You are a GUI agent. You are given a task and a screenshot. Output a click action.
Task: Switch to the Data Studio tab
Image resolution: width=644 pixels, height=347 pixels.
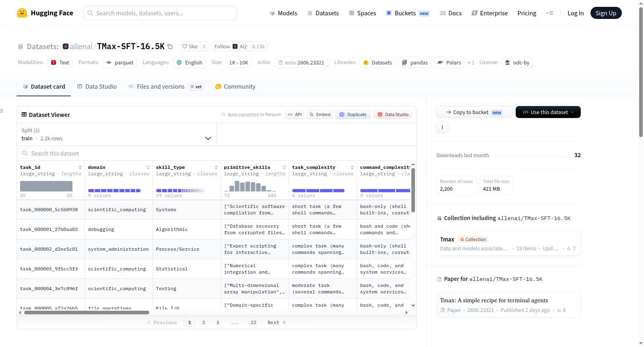coord(97,86)
